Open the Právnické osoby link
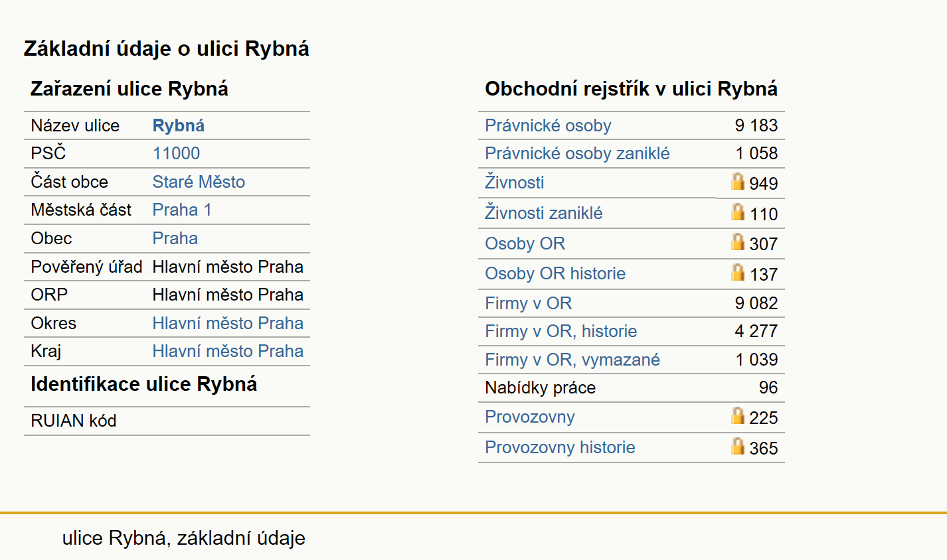Screen dimensions: 947x560 pos(548,125)
